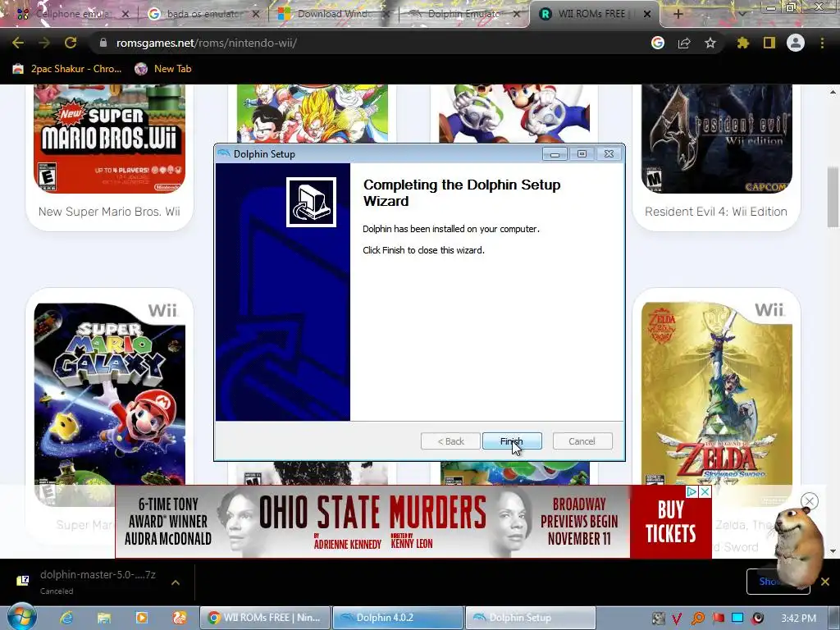Close the ad banner X icon

tap(705, 492)
